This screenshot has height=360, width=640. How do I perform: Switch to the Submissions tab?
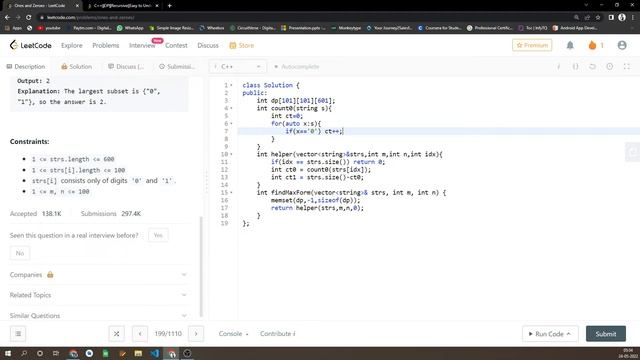tap(177, 67)
